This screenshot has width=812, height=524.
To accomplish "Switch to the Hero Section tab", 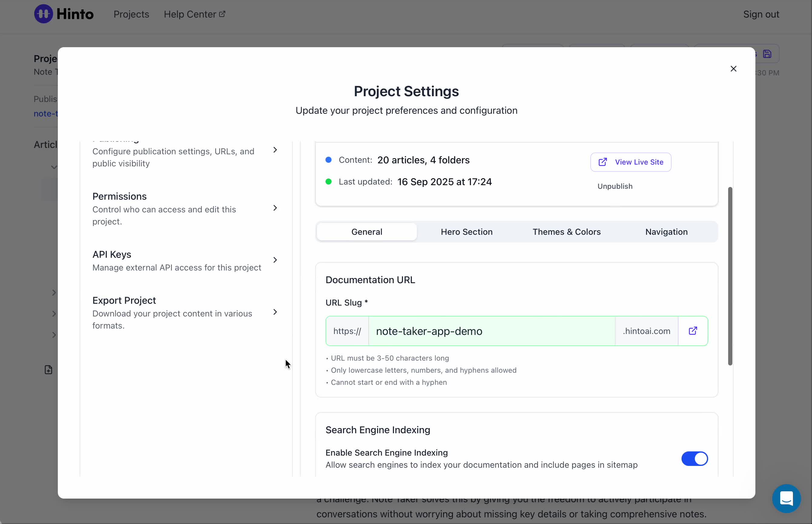I will pyautogui.click(x=466, y=232).
